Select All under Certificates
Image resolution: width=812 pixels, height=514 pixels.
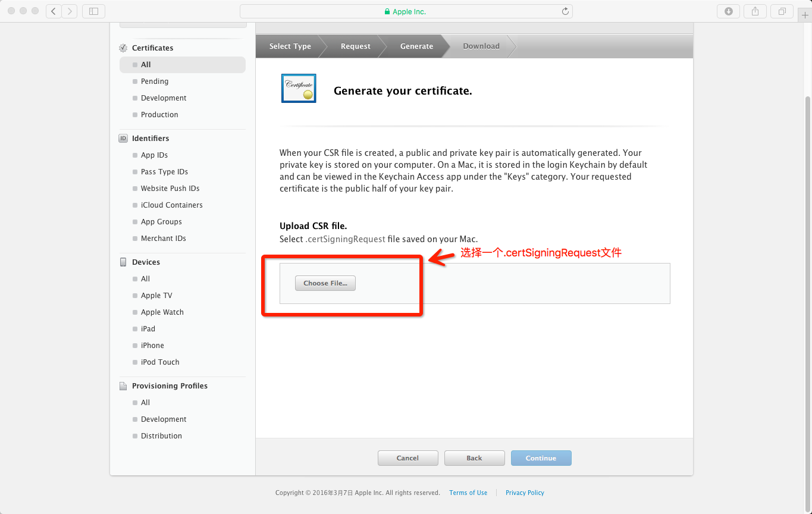(183, 65)
